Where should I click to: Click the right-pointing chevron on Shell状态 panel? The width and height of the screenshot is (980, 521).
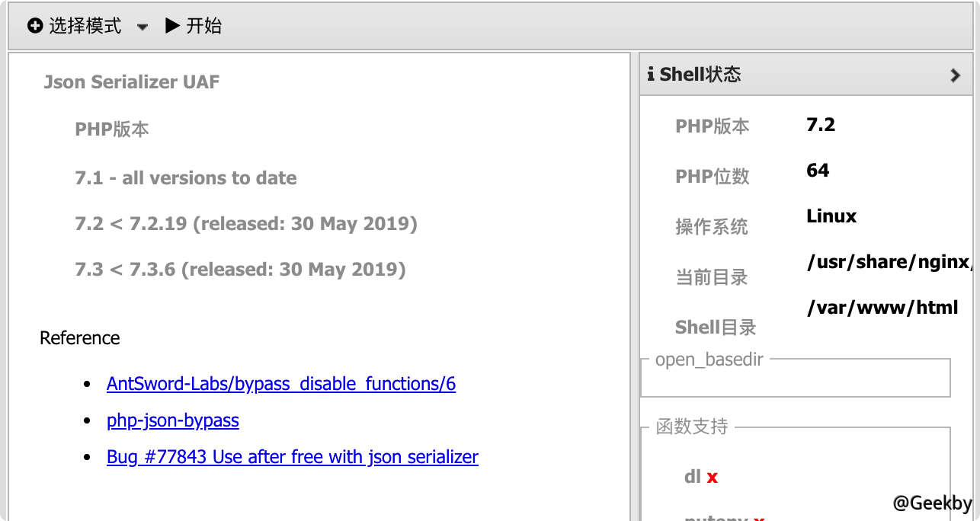954,75
